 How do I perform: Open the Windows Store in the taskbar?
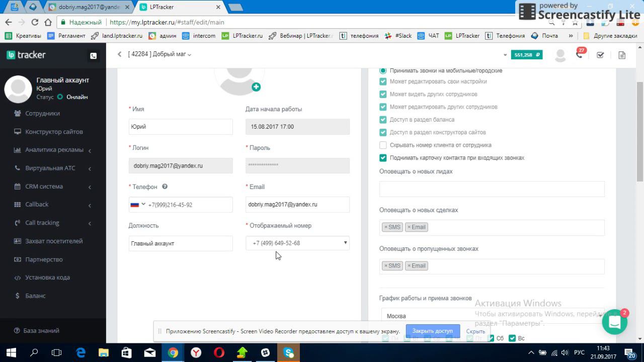[126, 352]
